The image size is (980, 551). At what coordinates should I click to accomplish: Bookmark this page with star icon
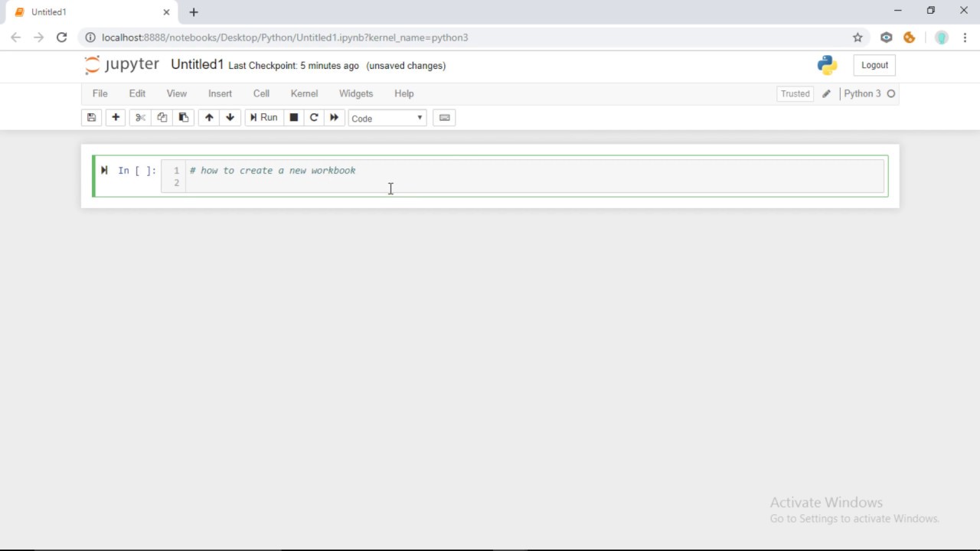(857, 37)
